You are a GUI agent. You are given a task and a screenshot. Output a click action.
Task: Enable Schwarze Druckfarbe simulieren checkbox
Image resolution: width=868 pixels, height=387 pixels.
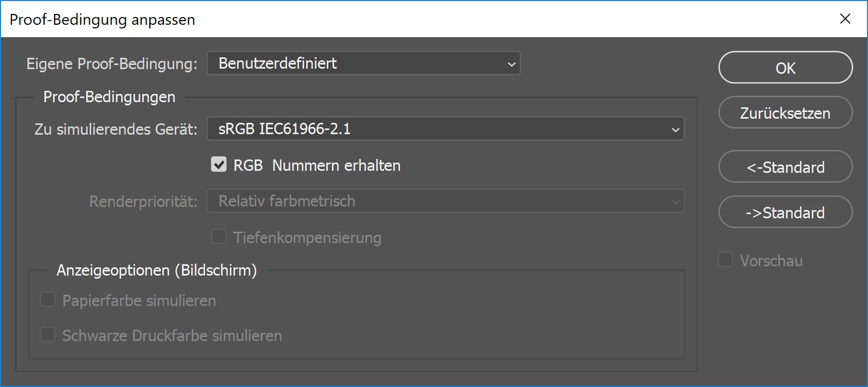point(48,334)
